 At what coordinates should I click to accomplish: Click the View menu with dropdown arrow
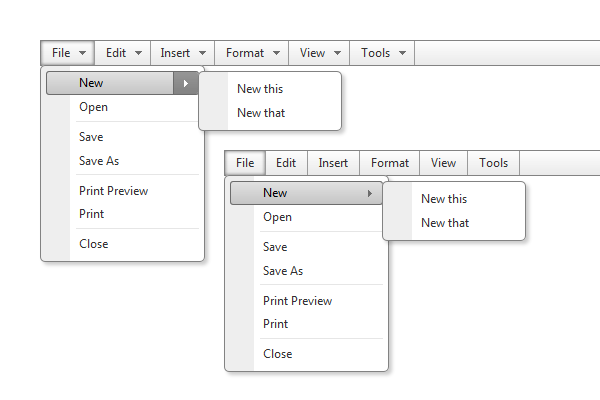pyautogui.click(x=320, y=53)
